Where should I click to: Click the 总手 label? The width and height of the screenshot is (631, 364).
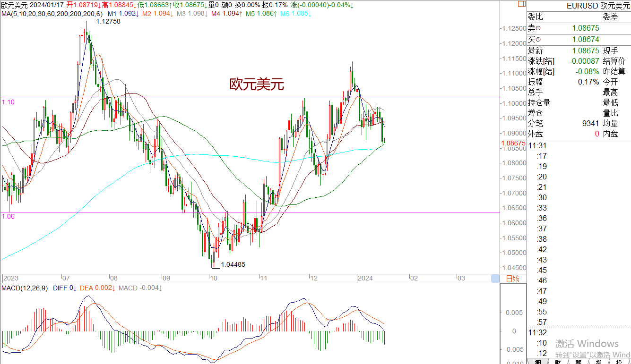[x=535, y=92]
